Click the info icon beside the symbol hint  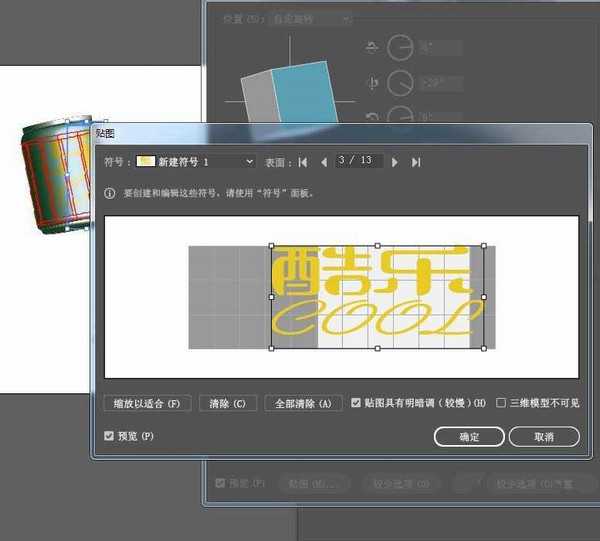pos(109,193)
